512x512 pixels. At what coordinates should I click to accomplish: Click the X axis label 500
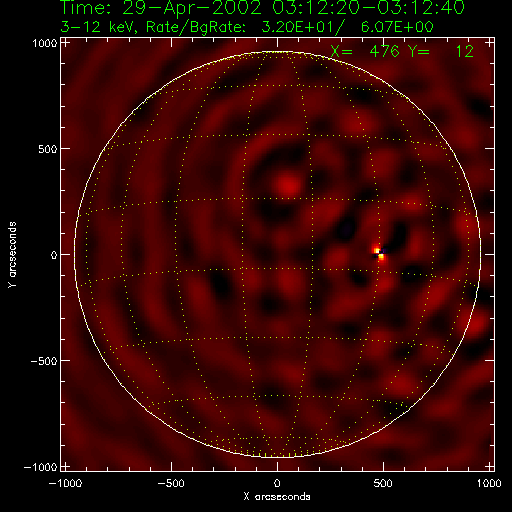click(383, 483)
